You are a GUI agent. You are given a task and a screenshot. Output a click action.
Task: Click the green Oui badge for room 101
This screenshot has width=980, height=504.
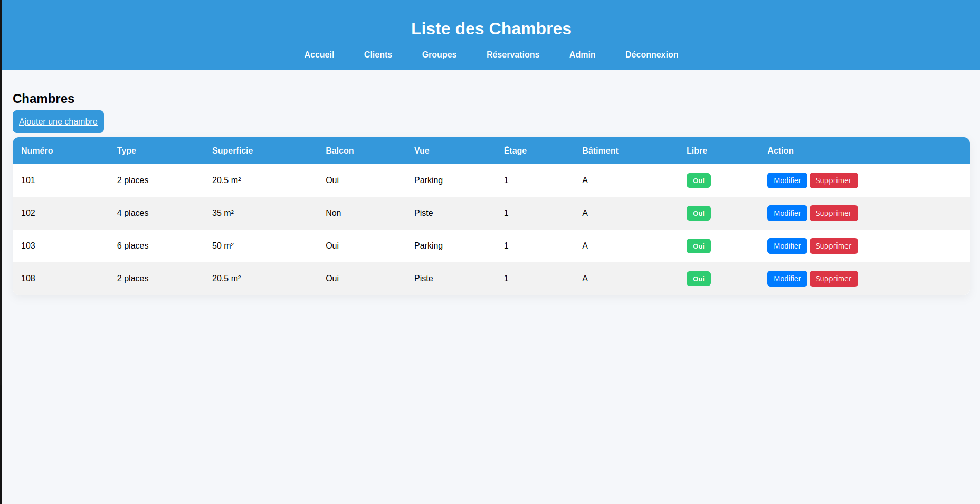coord(698,180)
